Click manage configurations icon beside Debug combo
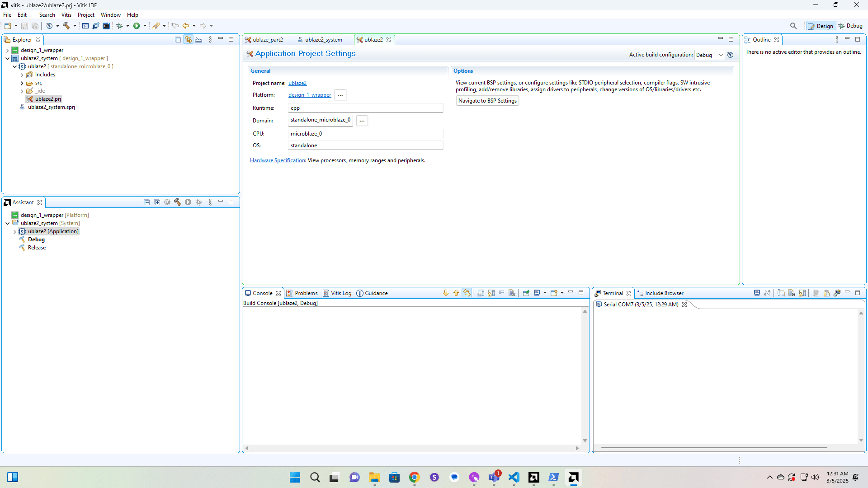868x488 pixels. pos(730,55)
